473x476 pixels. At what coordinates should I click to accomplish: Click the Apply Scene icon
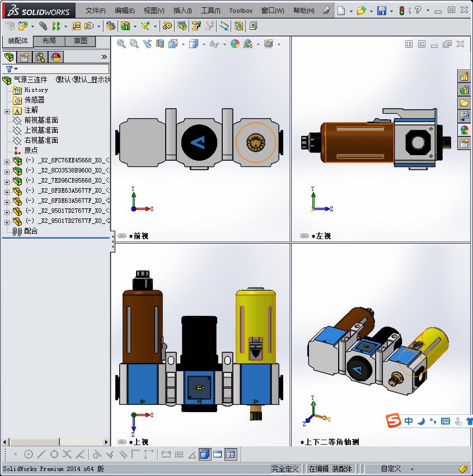click(x=248, y=44)
